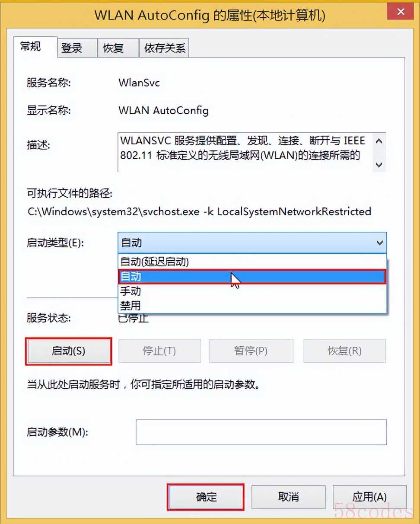Click the 恢复(R) service button
This screenshot has height=524, width=420.
click(x=344, y=351)
